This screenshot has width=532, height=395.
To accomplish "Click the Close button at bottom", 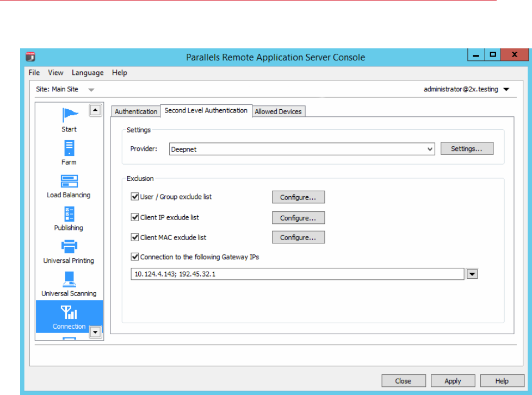I will click(404, 381).
